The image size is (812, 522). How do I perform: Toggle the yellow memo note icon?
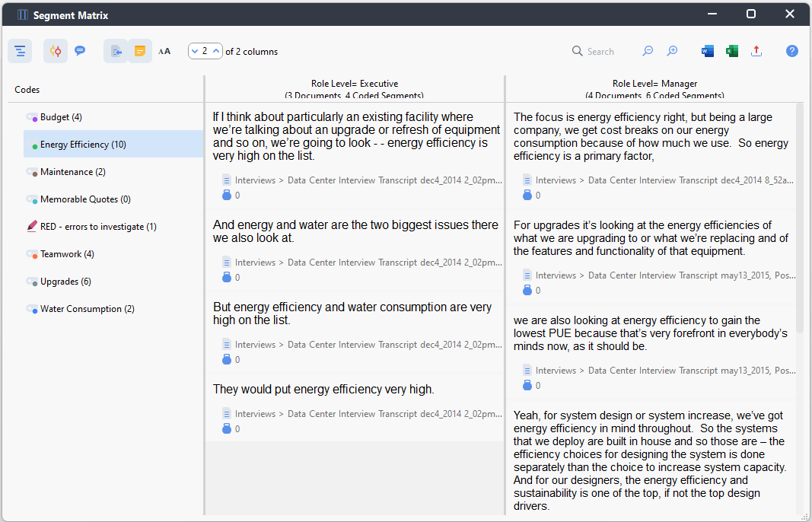coord(140,51)
